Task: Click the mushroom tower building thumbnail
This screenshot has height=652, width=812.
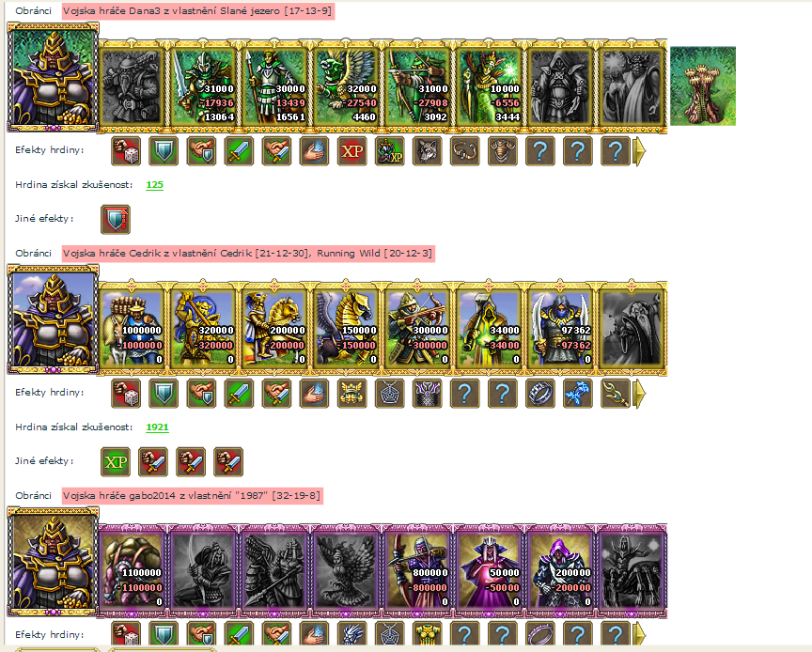Action: click(703, 86)
